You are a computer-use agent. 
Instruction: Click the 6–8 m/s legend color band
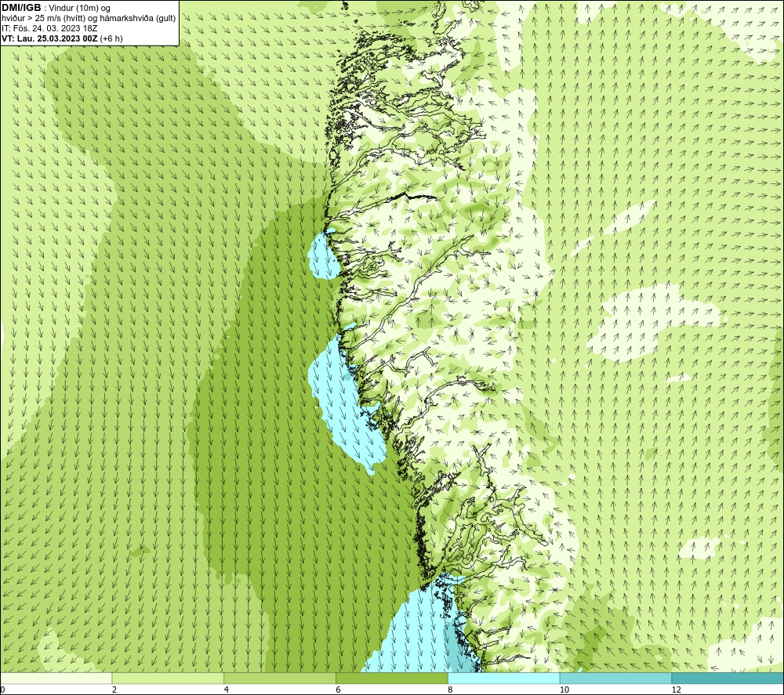[391, 678]
